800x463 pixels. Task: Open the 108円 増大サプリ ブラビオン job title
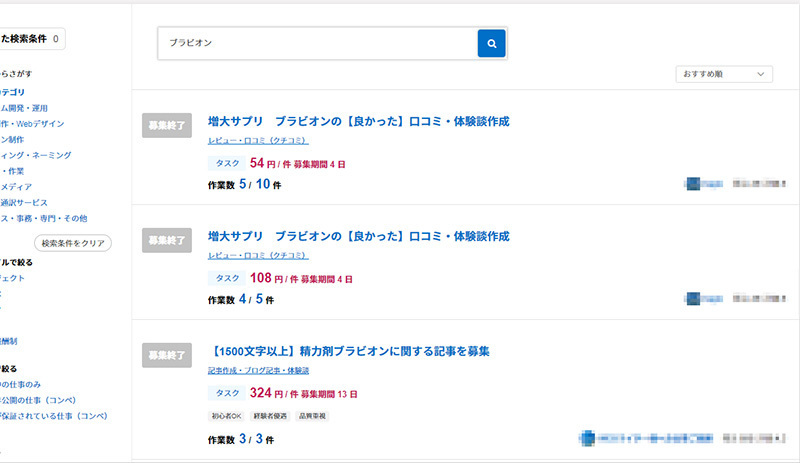coord(358,236)
